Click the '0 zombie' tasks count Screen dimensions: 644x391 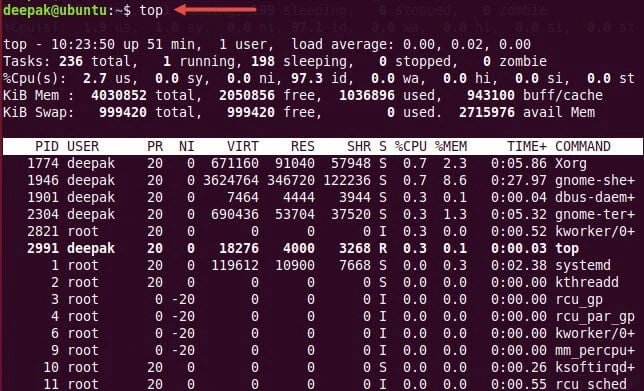[515, 62]
